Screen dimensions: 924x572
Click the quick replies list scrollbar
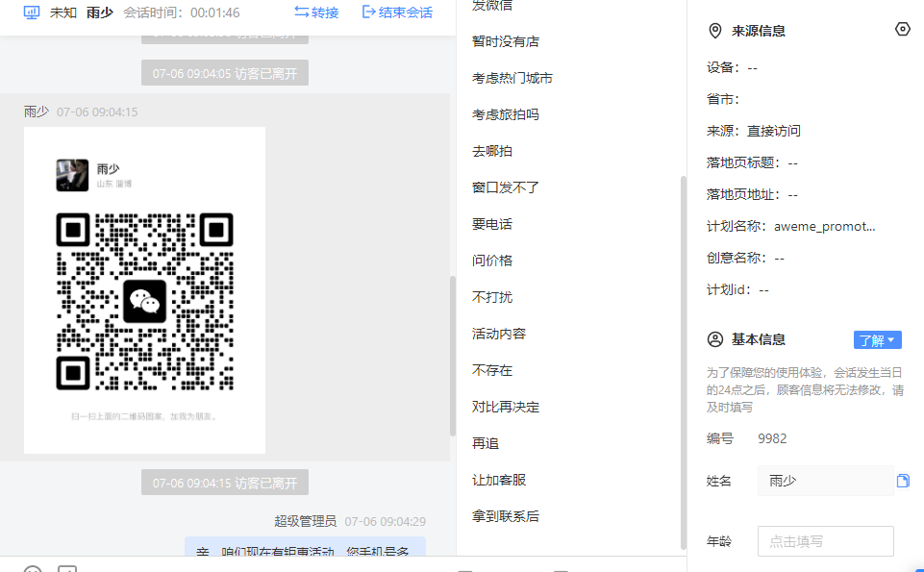683,362
